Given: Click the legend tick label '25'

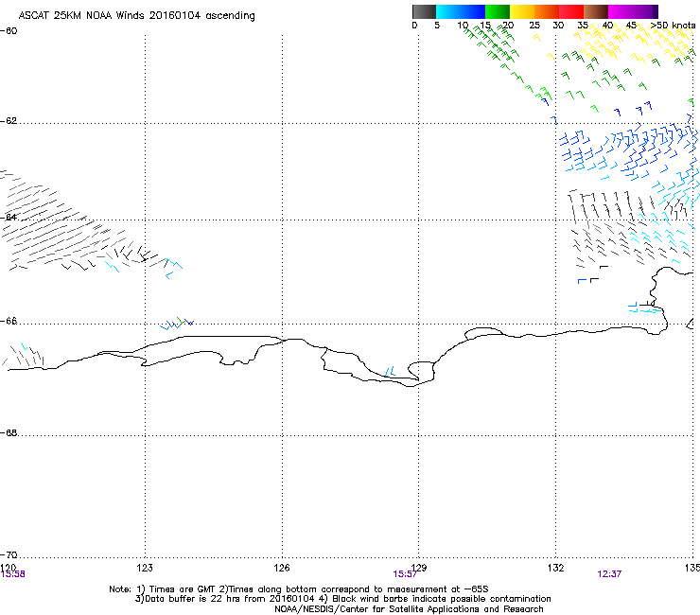Looking at the screenshot, I should coord(534,26).
